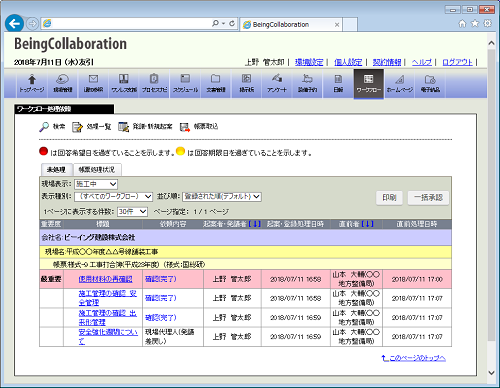Open the ワンレス book-shaped toolbar icon

click(x=124, y=83)
